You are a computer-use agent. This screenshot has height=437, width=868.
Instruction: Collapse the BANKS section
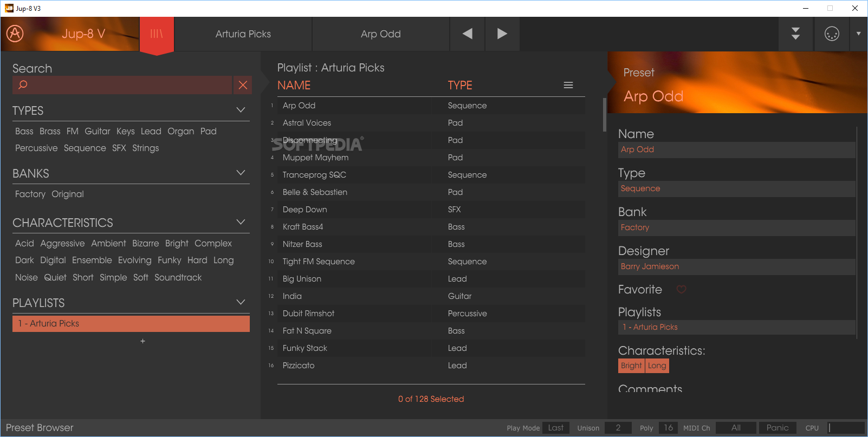tap(241, 173)
